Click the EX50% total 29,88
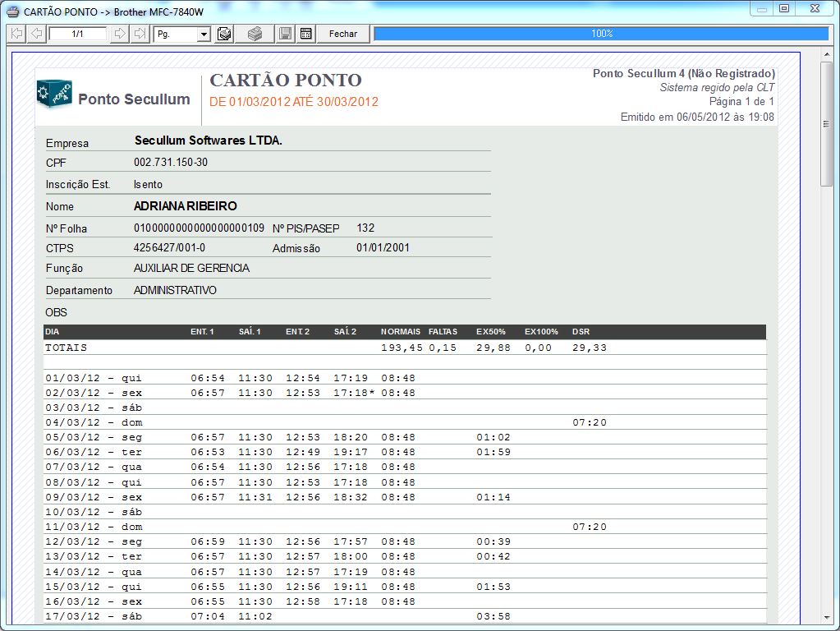Screen dimensions: 840x631 pyautogui.click(x=493, y=348)
